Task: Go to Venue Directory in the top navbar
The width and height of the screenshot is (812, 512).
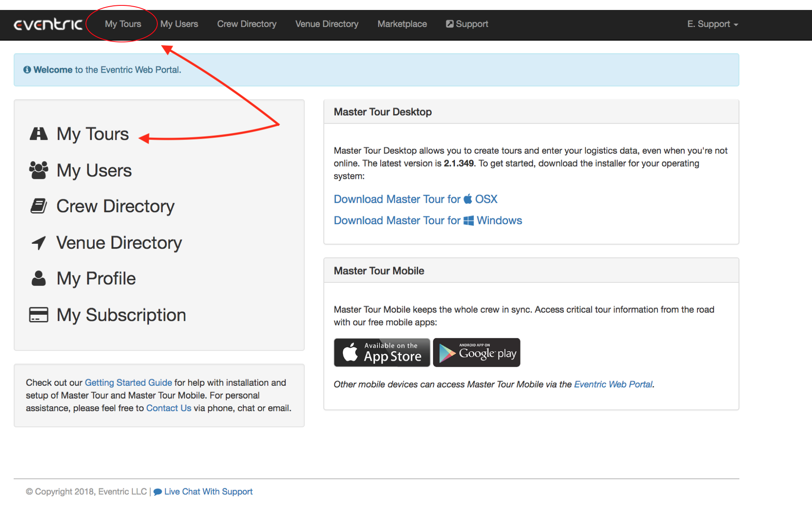Action: click(x=327, y=24)
